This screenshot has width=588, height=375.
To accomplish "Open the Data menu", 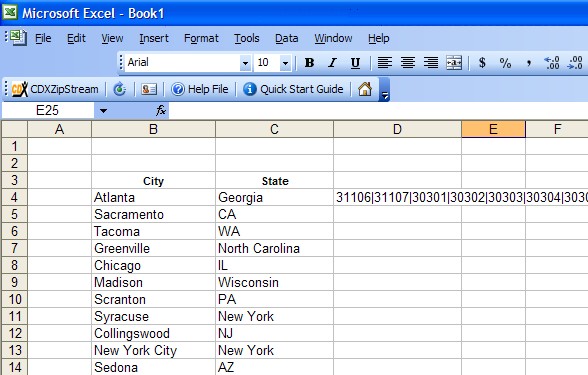I will click(286, 38).
